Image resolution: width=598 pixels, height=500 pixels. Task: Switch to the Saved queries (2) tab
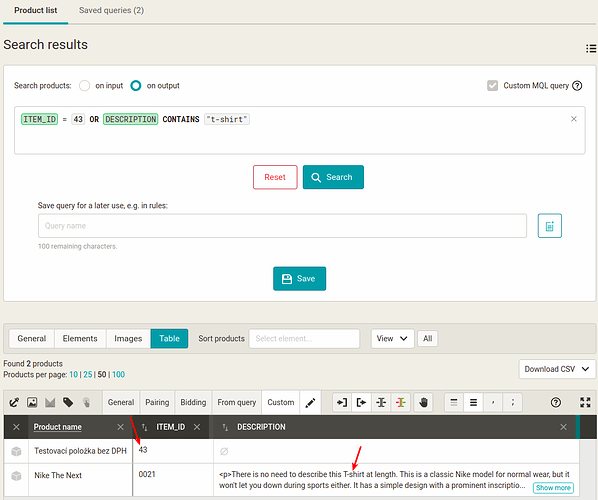(x=111, y=10)
